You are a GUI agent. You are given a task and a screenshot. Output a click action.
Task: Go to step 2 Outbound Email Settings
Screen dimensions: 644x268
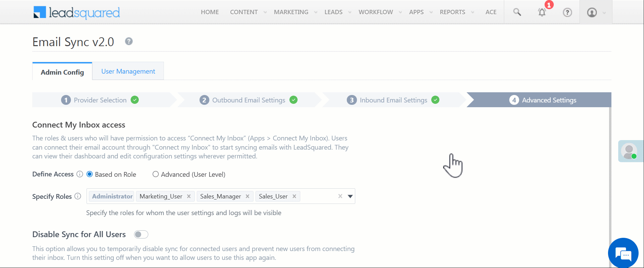pyautogui.click(x=249, y=100)
